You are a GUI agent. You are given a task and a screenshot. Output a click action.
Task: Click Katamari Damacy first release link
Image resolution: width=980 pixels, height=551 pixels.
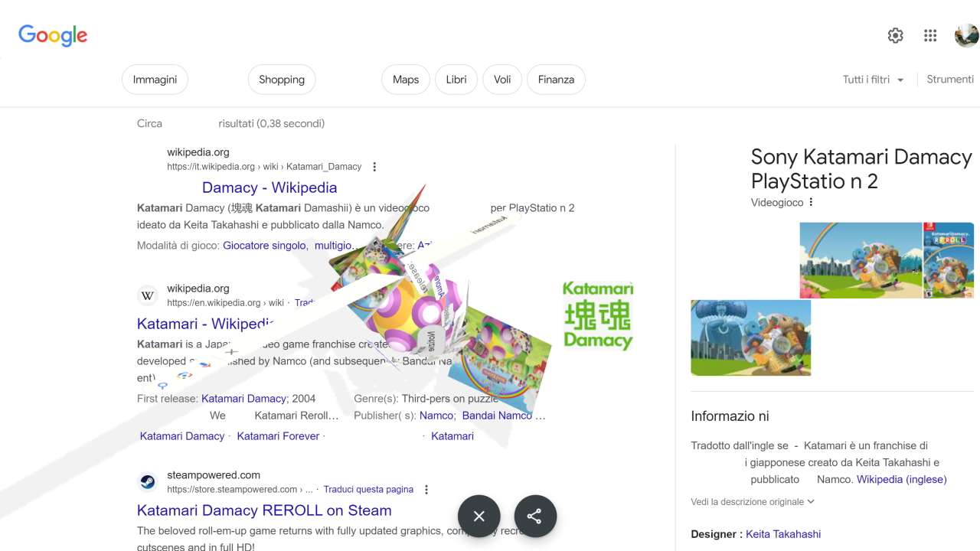tap(244, 399)
